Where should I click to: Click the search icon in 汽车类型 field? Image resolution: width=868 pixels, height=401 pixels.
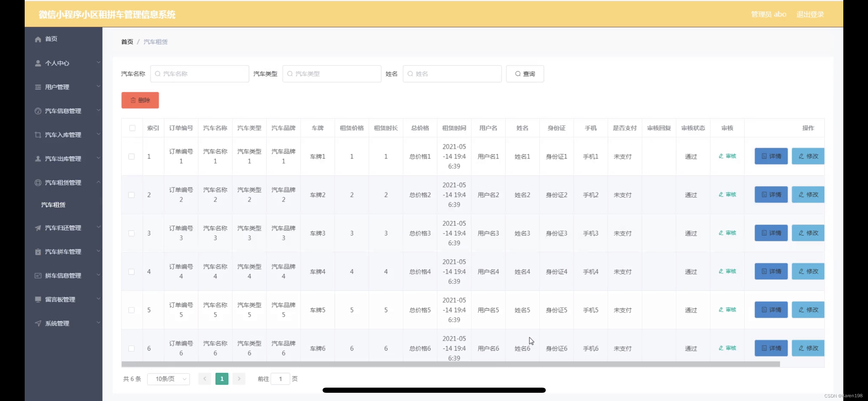290,74
